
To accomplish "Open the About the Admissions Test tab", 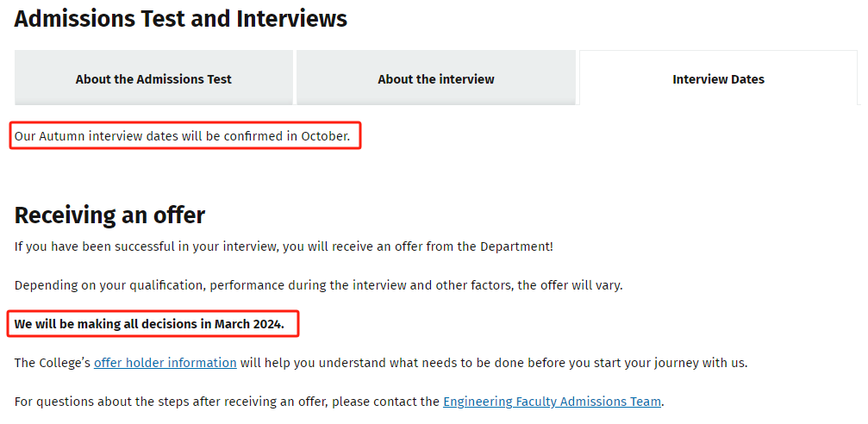I will pos(153,79).
